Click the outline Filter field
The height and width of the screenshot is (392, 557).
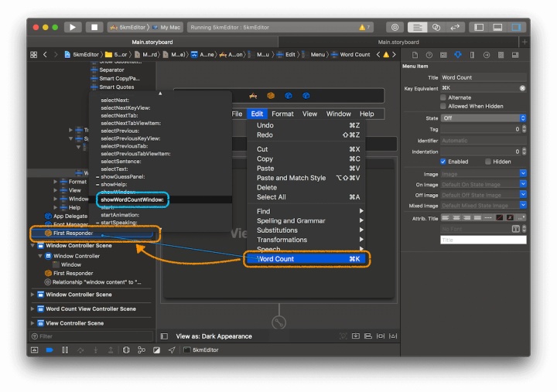point(91,336)
